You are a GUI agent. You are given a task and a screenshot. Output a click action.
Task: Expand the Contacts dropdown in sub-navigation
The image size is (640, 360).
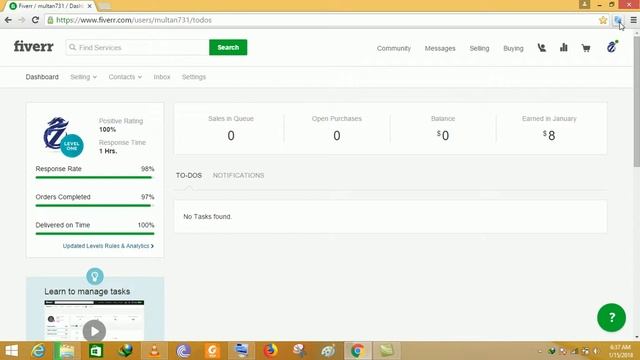pyautogui.click(x=125, y=77)
